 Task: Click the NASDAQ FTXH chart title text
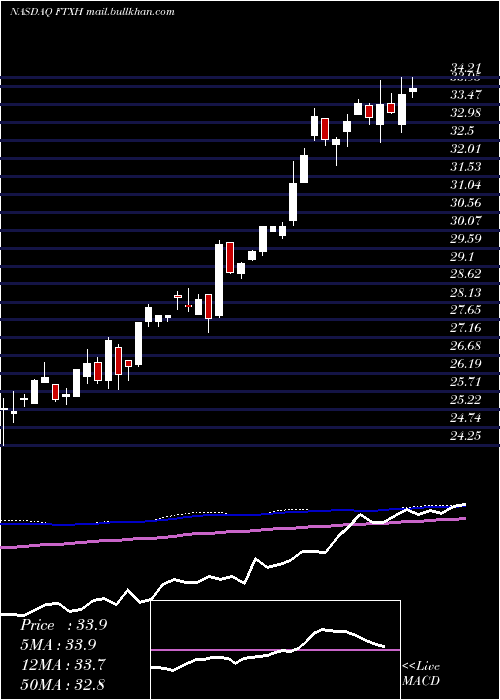[x=92, y=12]
